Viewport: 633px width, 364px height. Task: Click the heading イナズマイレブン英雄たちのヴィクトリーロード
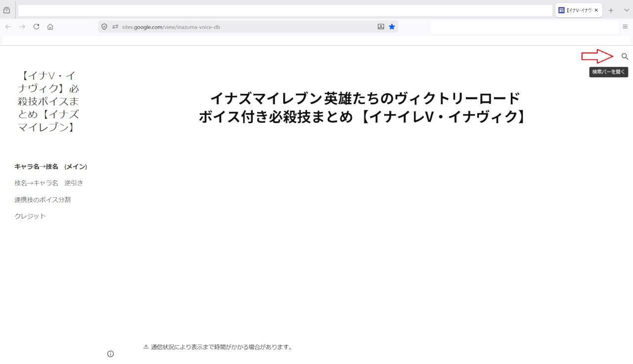coord(365,98)
